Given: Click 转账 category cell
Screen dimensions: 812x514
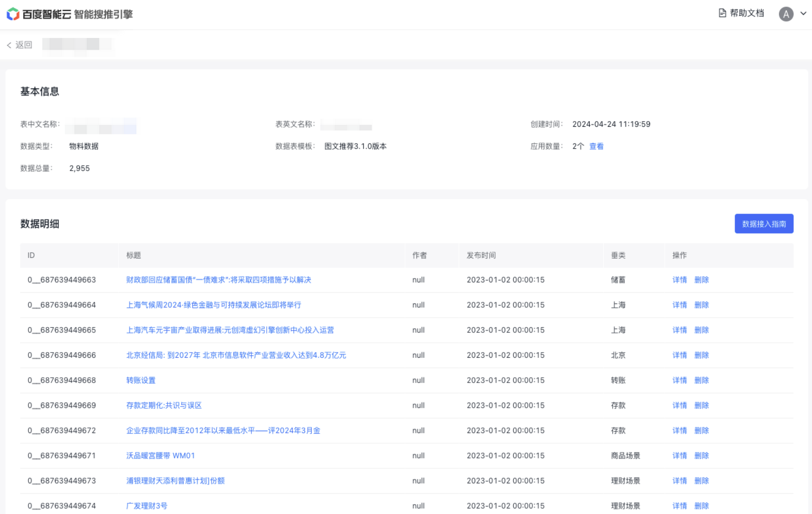Looking at the screenshot, I should (x=618, y=380).
